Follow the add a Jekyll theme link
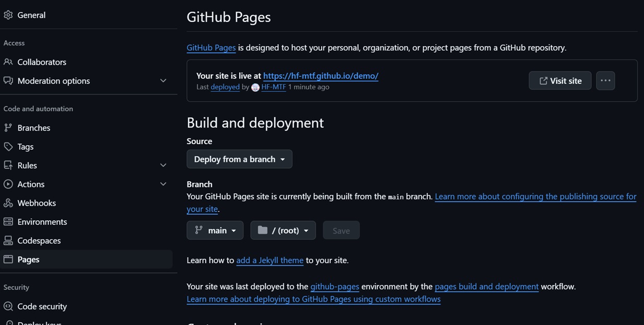 [270, 260]
